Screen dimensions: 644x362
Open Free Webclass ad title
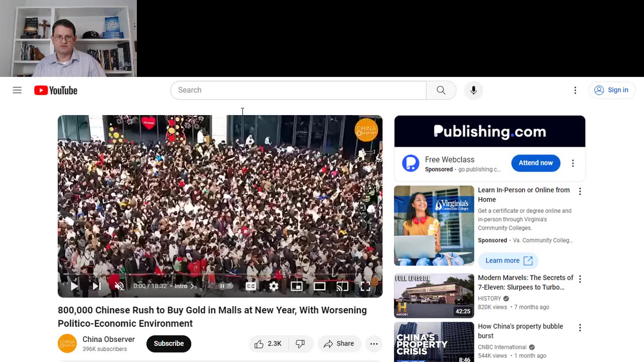click(x=450, y=159)
